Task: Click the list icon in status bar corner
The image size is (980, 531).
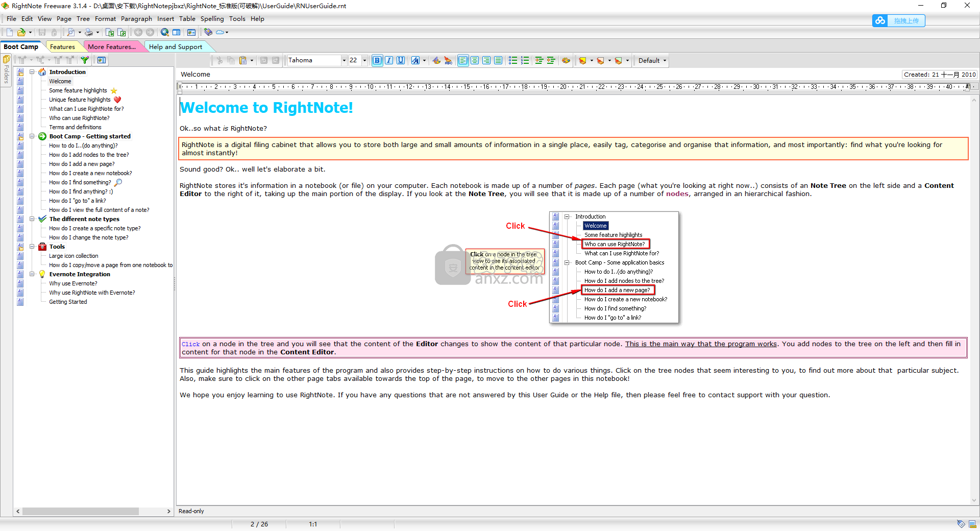Action: click(x=972, y=524)
